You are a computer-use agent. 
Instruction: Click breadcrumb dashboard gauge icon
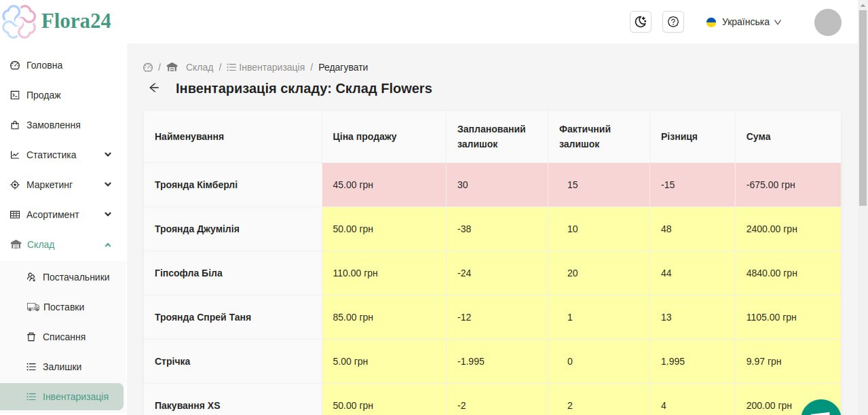(x=148, y=67)
